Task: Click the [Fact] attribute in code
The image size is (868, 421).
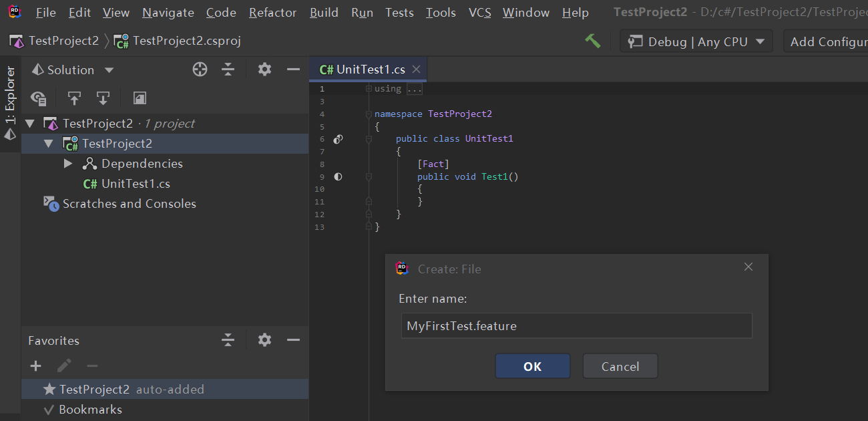Action: [433, 164]
